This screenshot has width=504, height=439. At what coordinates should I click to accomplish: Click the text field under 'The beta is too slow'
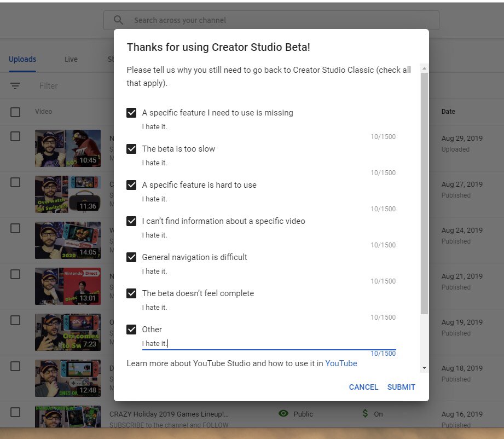269,163
